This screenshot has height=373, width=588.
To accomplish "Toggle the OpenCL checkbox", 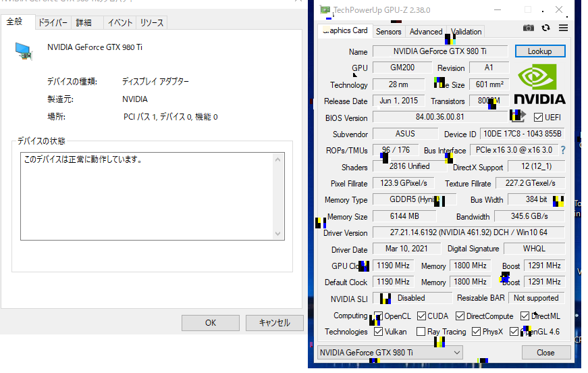I will [x=378, y=316].
